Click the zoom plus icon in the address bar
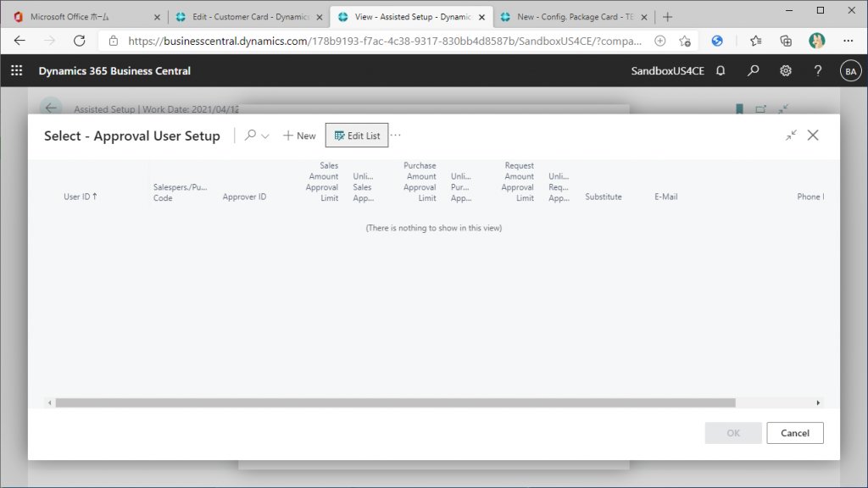 (x=659, y=41)
